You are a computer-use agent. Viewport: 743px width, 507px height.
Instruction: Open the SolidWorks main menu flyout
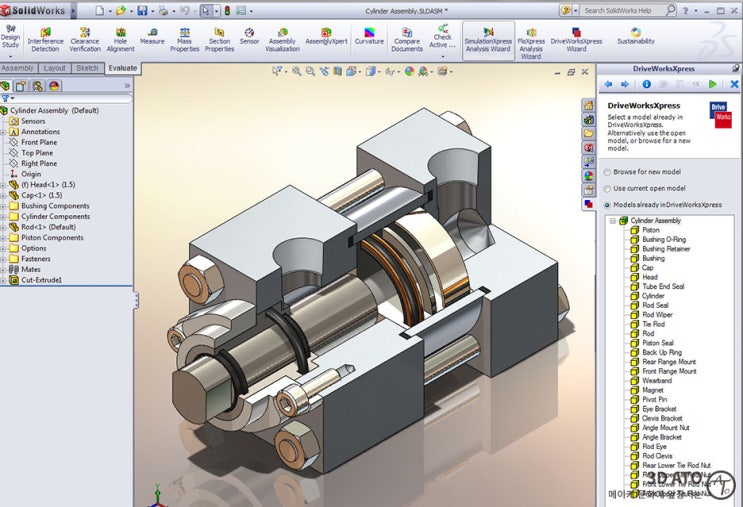(x=73, y=10)
